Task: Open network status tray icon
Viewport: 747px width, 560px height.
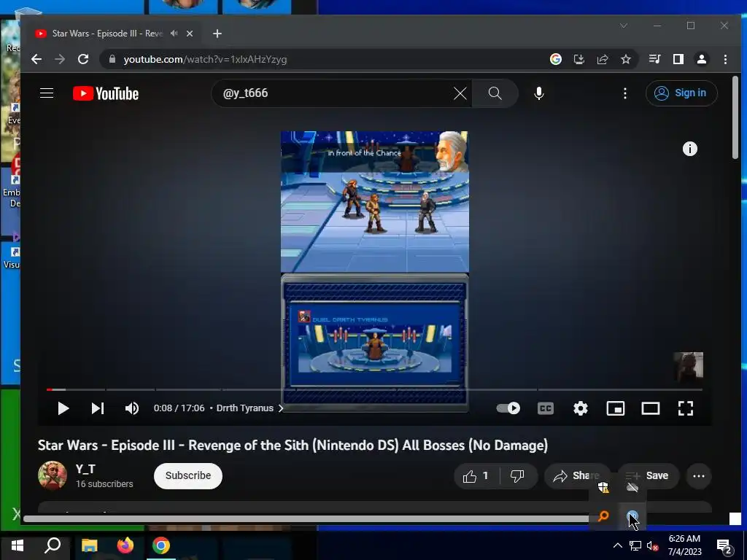Action: click(635, 545)
